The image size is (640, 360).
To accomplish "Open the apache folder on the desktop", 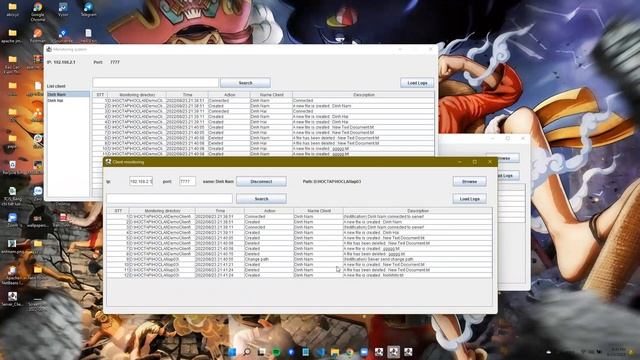I will pos(12,36).
